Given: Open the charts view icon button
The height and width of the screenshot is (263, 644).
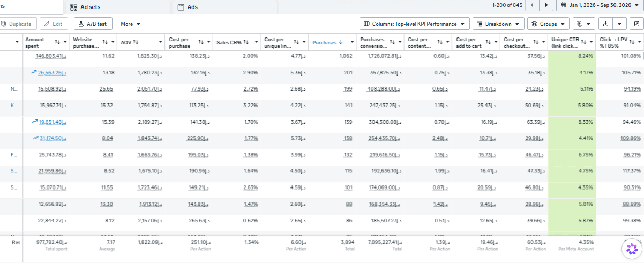Looking at the screenshot, I should pyautogui.click(x=636, y=24).
